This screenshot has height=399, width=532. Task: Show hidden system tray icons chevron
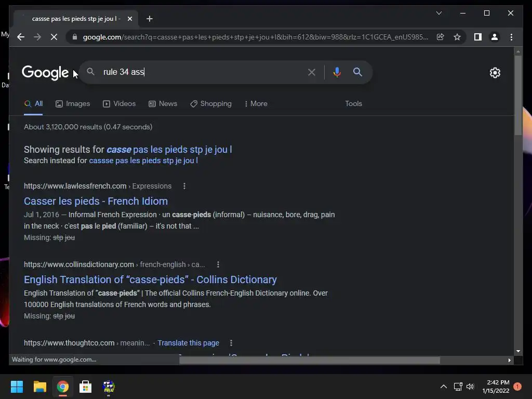tap(444, 387)
